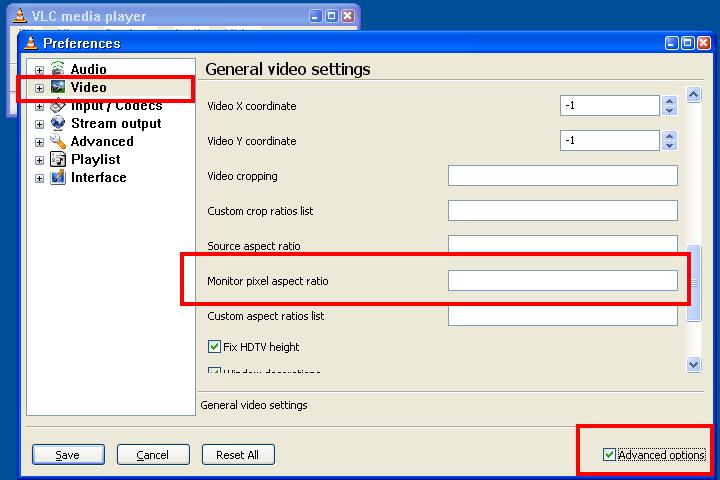This screenshot has height=480, width=720.
Task: Increase Video X coordinate value
Action: (669, 101)
